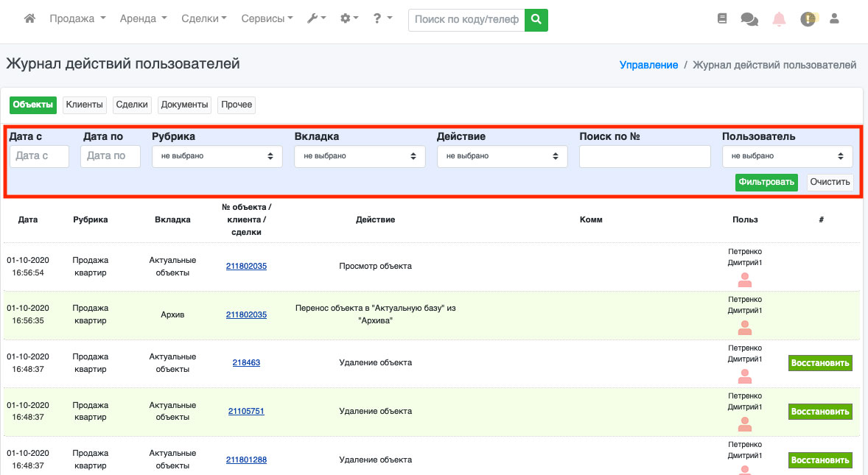868x475 pixels.
Task: Click the home icon in navbar
Action: click(29, 19)
